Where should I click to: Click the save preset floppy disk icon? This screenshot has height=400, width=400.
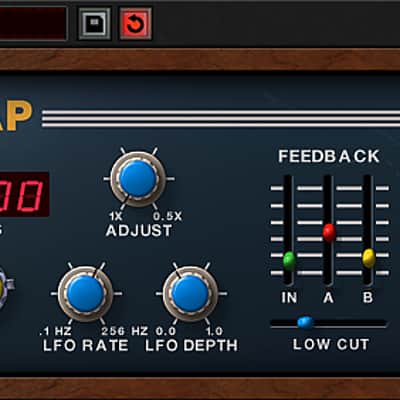coord(95,24)
